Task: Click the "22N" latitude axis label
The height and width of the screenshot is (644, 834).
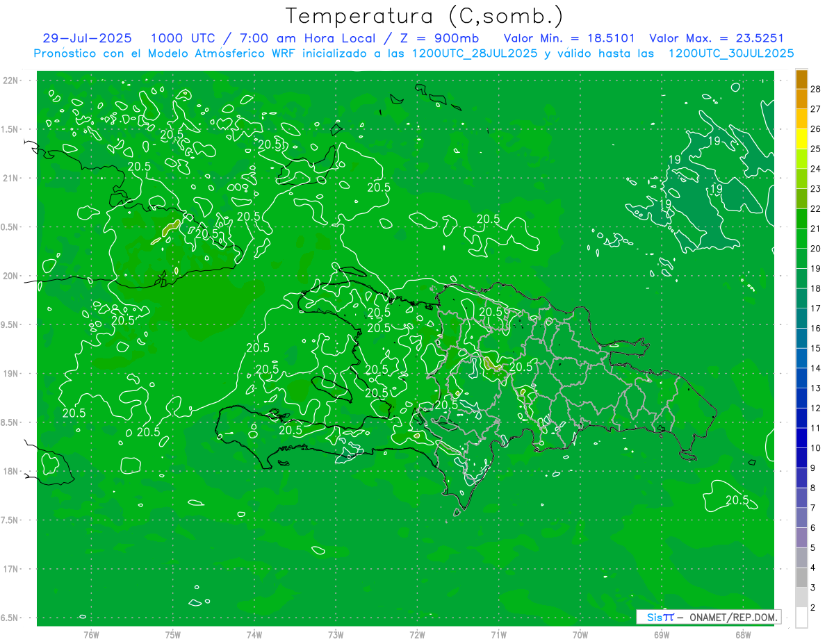Action: click(x=10, y=81)
